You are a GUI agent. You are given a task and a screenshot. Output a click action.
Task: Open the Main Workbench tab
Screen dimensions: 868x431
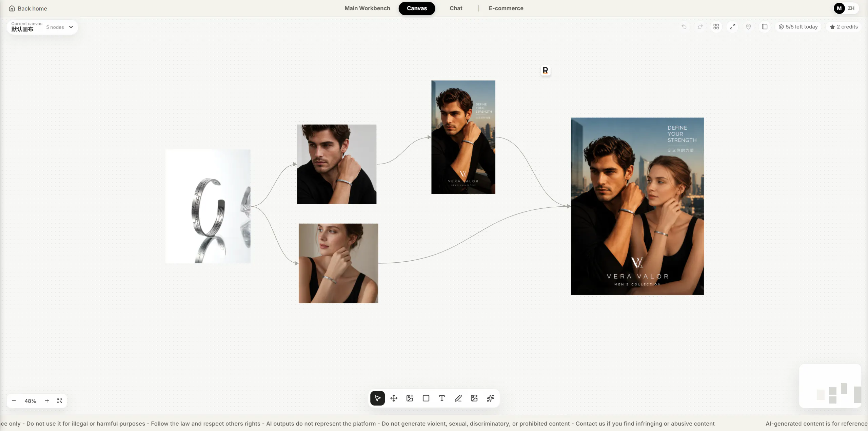(367, 8)
